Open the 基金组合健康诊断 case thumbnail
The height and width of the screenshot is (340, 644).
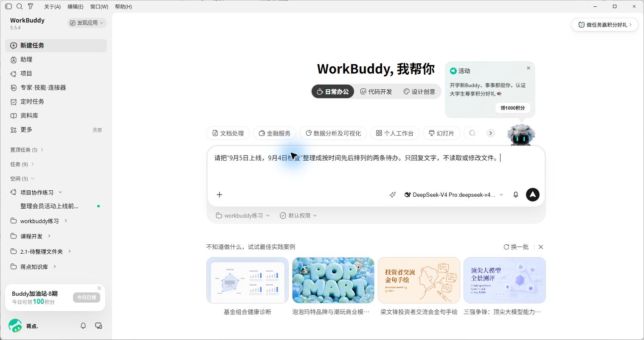click(247, 280)
